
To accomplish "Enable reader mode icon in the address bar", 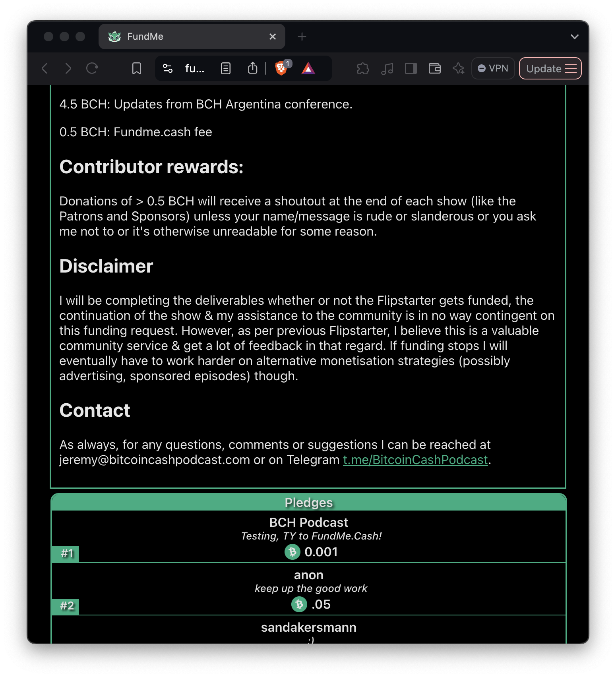I will [x=225, y=69].
